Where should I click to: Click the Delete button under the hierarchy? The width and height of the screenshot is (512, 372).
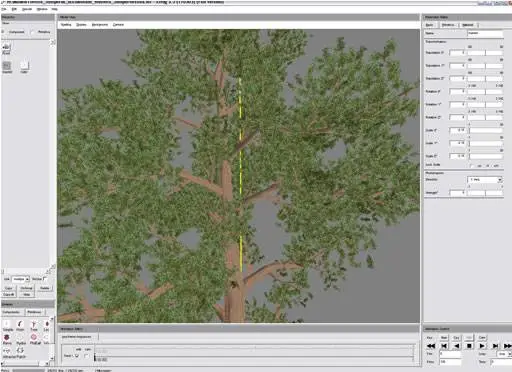44,288
